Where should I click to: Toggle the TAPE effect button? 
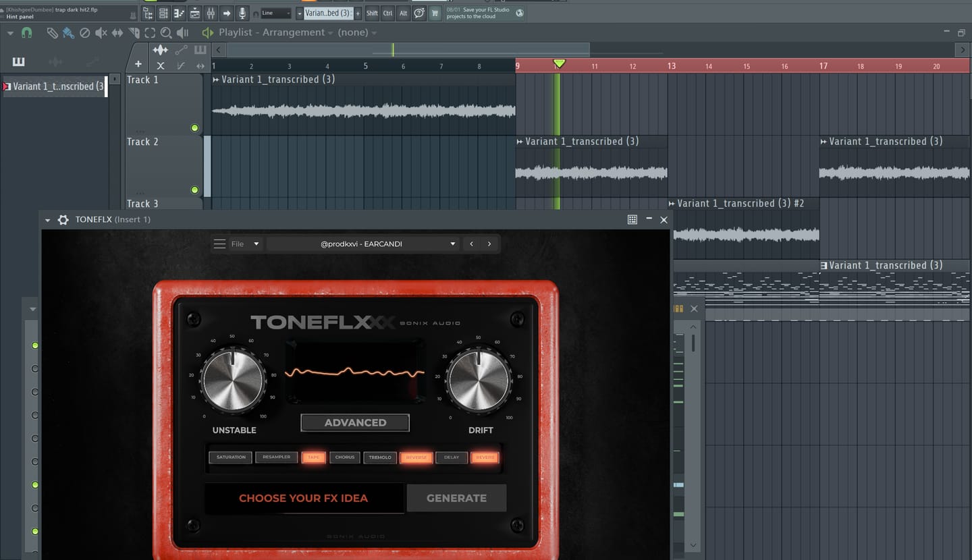tap(314, 457)
